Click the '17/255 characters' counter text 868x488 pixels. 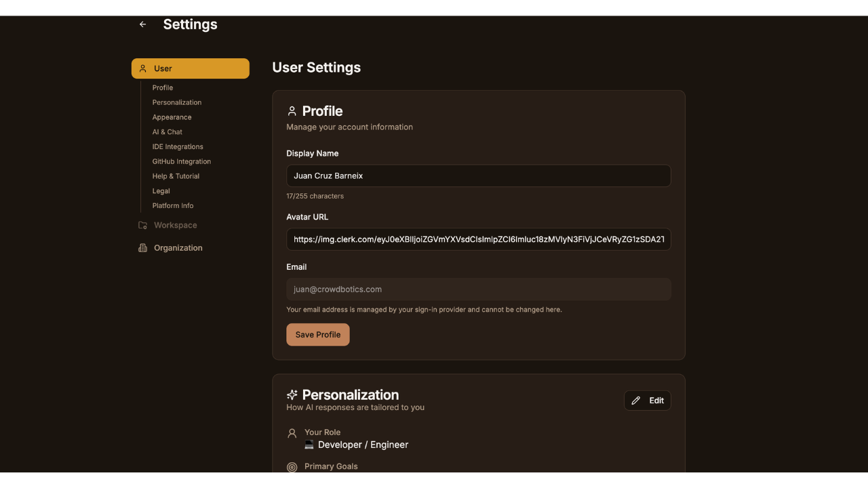[x=315, y=196]
